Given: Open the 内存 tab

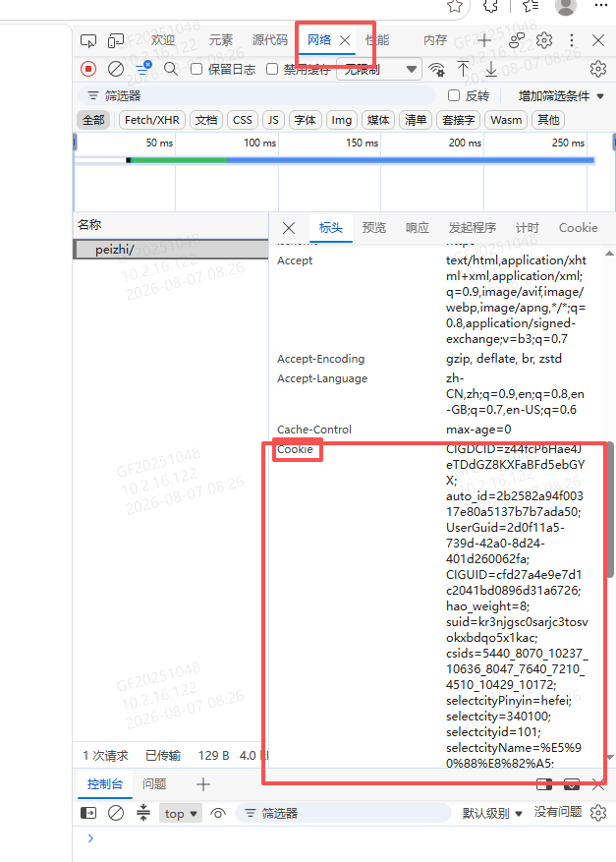Looking at the screenshot, I should [x=435, y=40].
